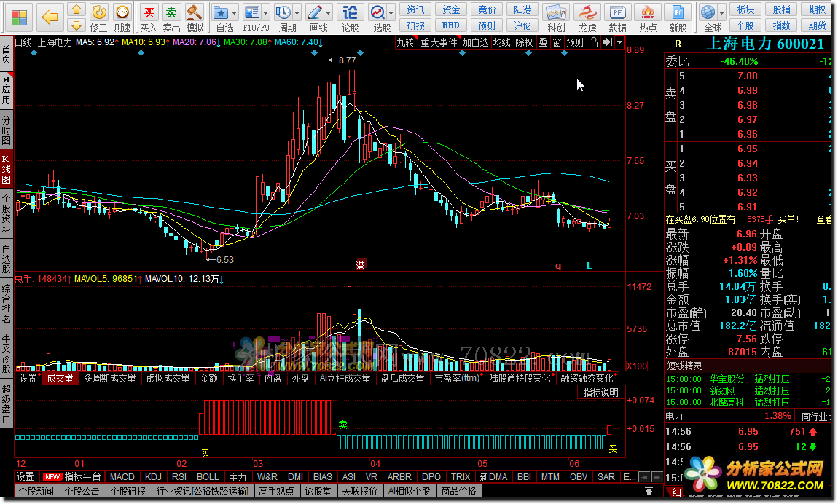Viewport: 838px width, 504px height.
Task: Open the 个股新闻 bottom tab
Action: click(x=36, y=491)
